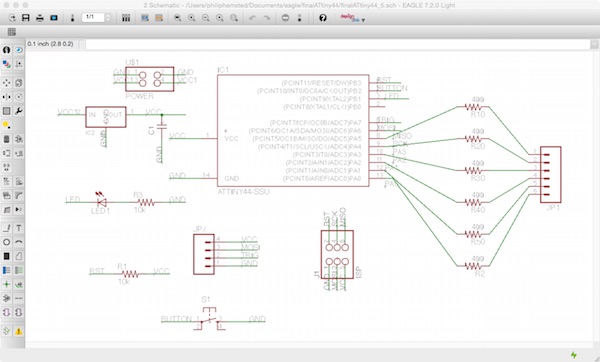Viewport: 600px width, 362px height.
Task: Click the Zoom out icon
Action: coord(206,18)
